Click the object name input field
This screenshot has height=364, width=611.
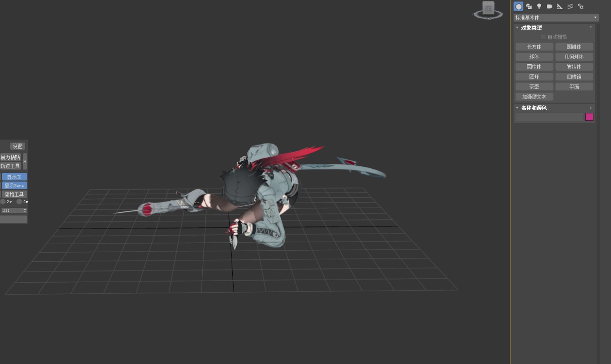coord(549,117)
